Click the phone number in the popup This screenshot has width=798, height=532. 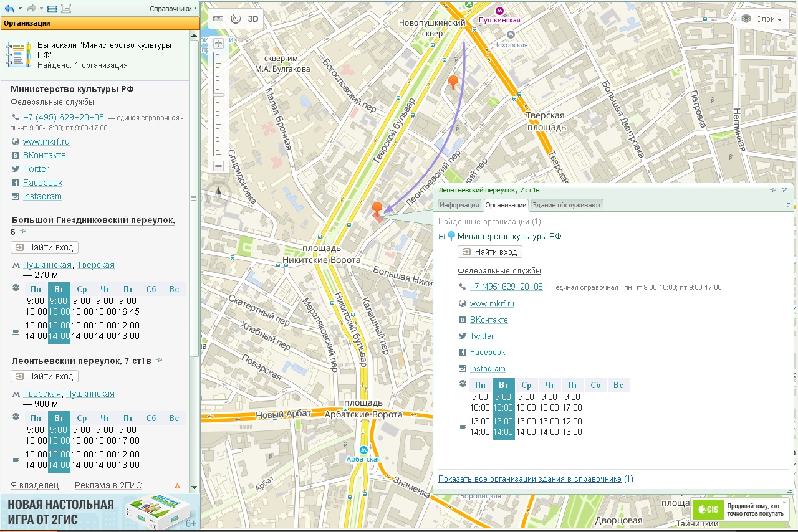(506, 287)
